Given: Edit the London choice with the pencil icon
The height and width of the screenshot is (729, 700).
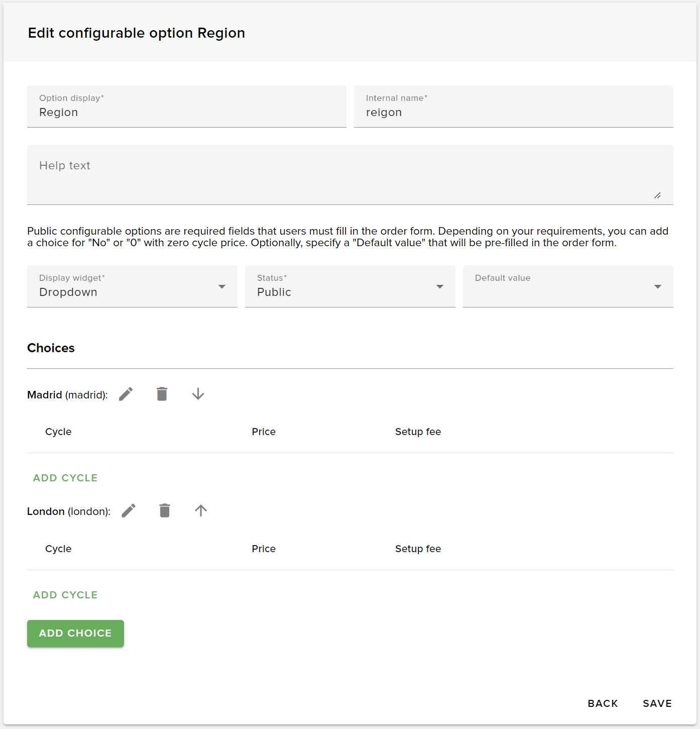Looking at the screenshot, I should tap(128, 510).
